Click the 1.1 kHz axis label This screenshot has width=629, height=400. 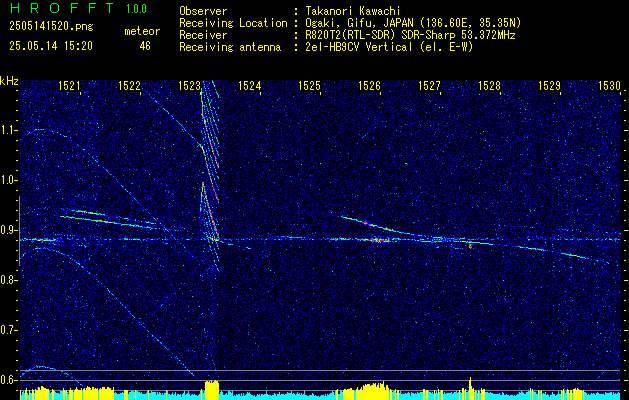[x=8, y=130]
